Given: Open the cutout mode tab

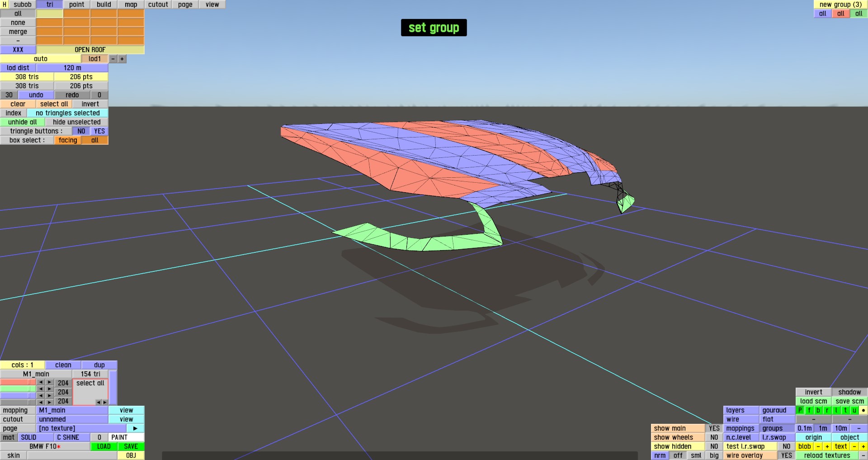Looking at the screenshot, I should pyautogui.click(x=158, y=5).
